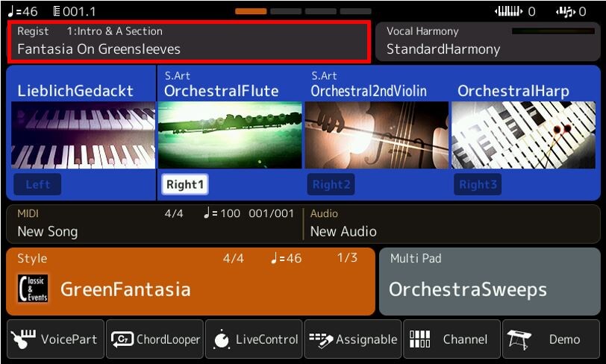Open the MIDI New Song area
Image resolution: width=606 pixels, height=364 pixels.
[154, 223]
